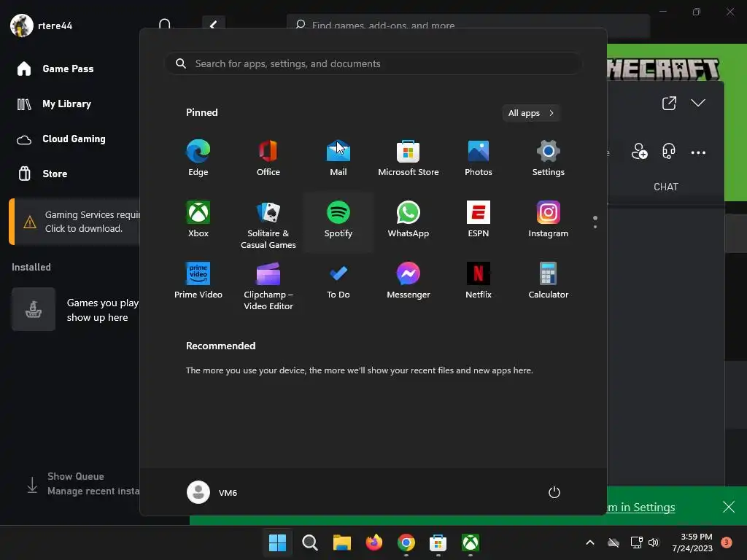Image resolution: width=747 pixels, height=560 pixels.
Task: Launch Prime Video app
Action: (198, 281)
